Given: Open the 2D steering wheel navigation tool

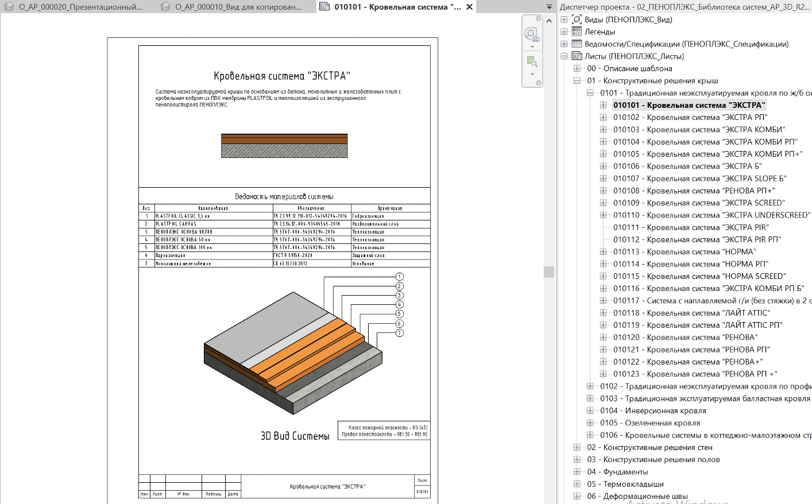Looking at the screenshot, I should click(x=531, y=34).
